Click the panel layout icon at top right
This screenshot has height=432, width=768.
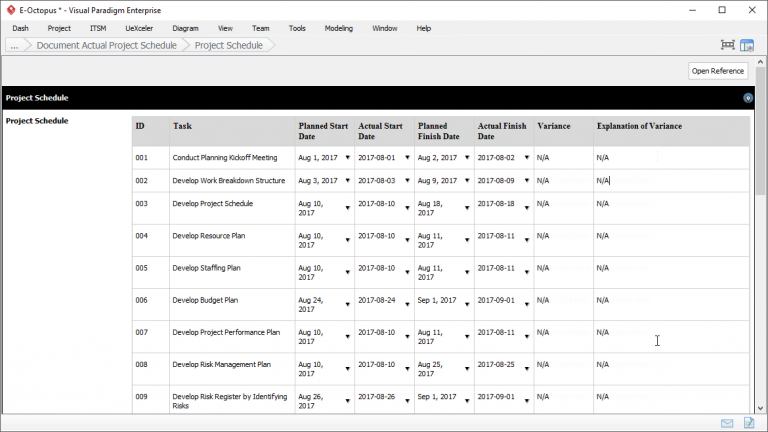point(747,45)
